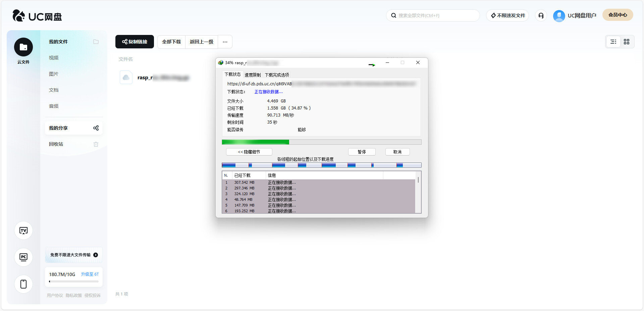Click the user avatar icon

(559, 15)
